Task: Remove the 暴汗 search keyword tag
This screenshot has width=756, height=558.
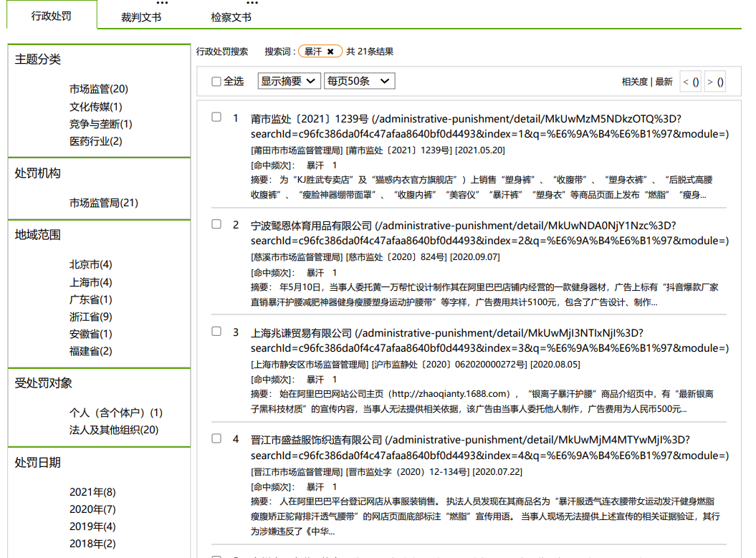Action: click(x=330, y=52)
